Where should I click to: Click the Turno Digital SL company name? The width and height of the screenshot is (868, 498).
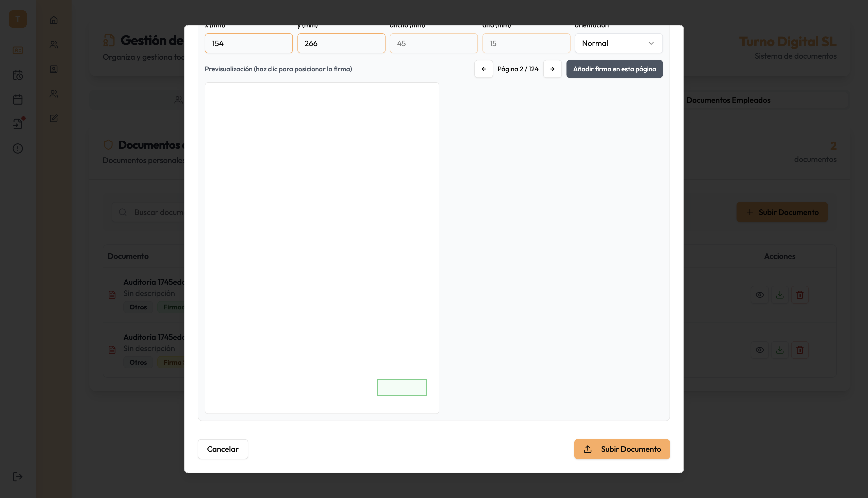click(x=788, y=42)
